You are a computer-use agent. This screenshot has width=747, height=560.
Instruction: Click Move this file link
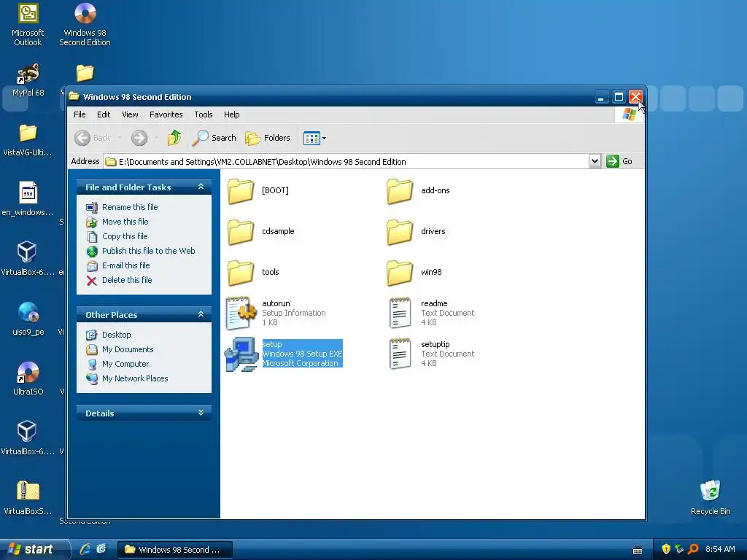coord(125,222)
